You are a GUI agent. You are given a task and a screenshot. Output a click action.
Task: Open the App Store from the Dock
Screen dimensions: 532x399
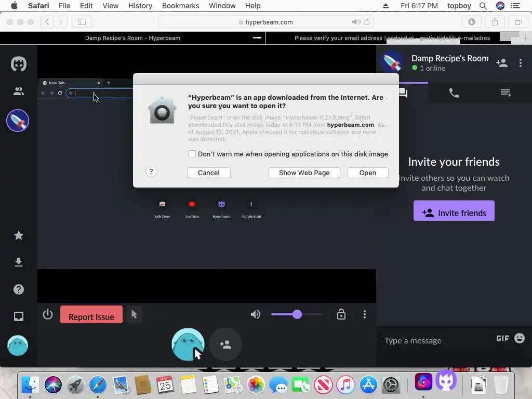pos(368,385)
